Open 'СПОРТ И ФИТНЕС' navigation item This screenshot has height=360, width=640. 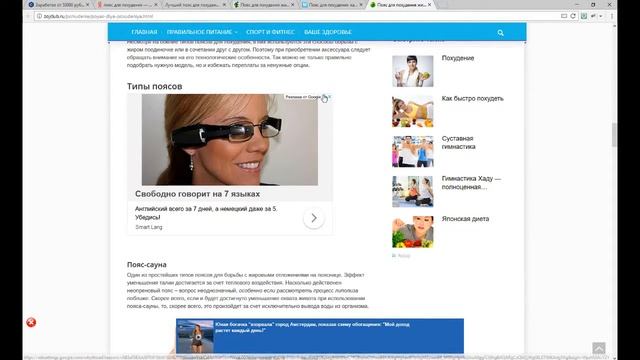click(x=270, y=32)
